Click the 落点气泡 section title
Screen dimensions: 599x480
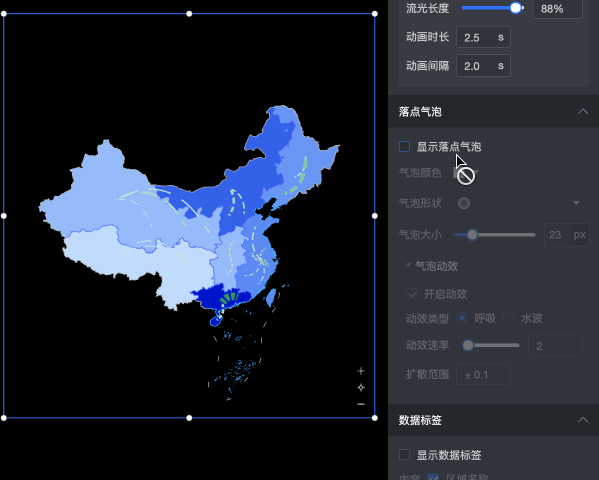tap(420, 112)
